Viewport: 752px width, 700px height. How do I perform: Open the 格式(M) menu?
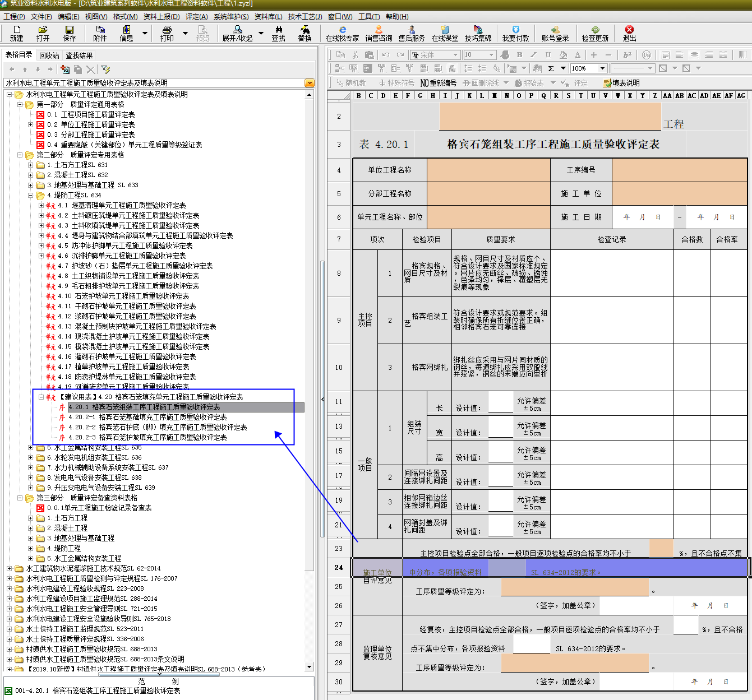click(x=125, y=17)
